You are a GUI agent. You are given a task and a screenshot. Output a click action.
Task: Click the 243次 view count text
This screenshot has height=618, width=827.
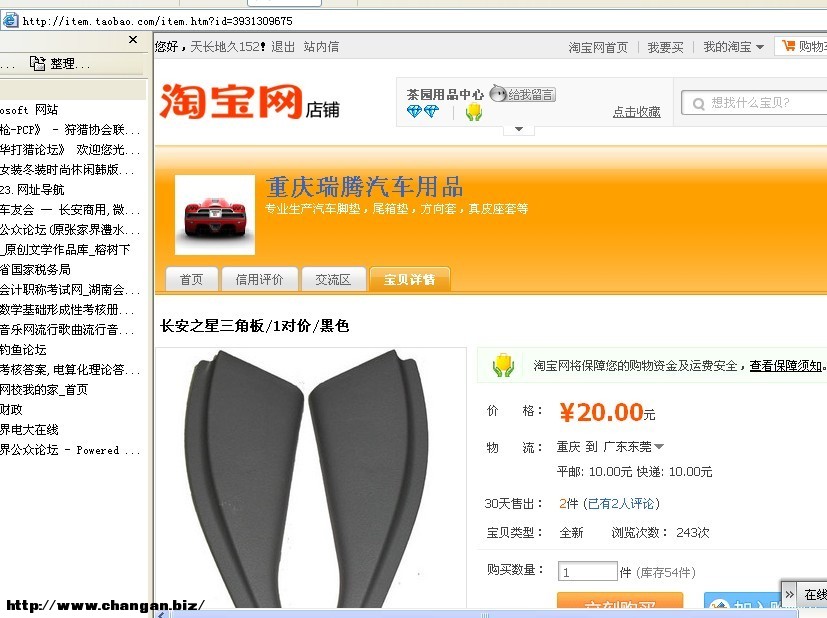[x=693, y=533]
